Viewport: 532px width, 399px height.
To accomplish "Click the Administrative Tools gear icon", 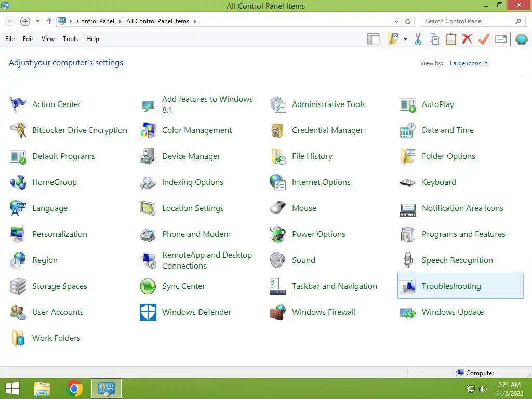I will pos(278,104).
